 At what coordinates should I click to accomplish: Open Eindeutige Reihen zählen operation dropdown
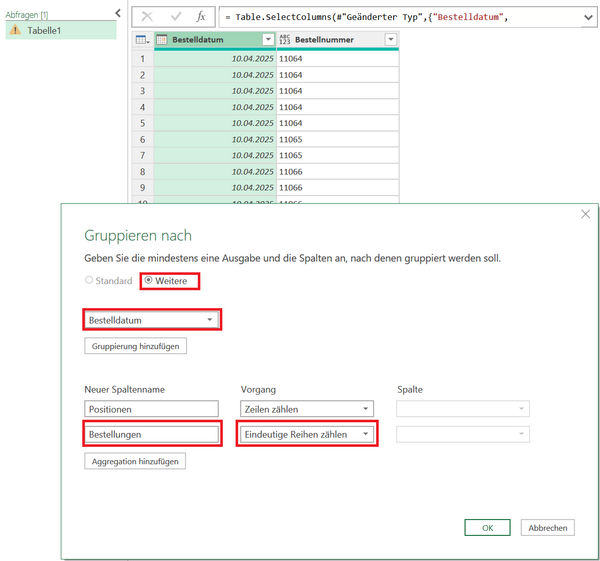click(x=366, y=434)
